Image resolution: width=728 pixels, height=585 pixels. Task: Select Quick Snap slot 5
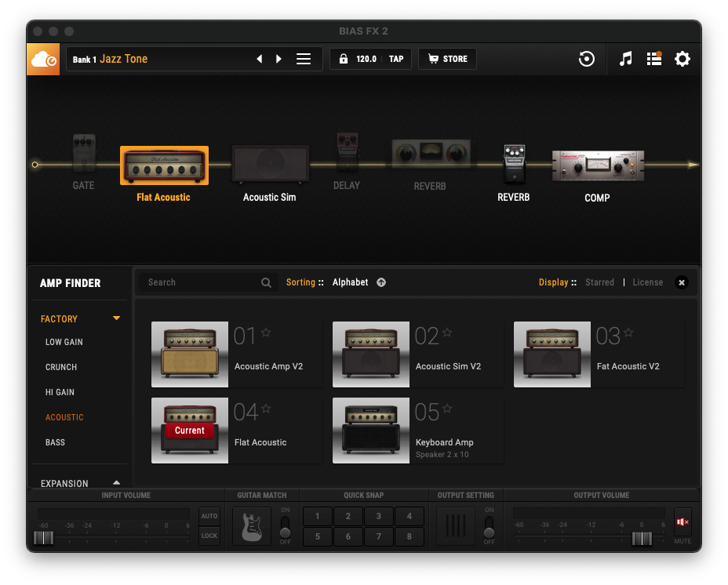pos(318,536)
